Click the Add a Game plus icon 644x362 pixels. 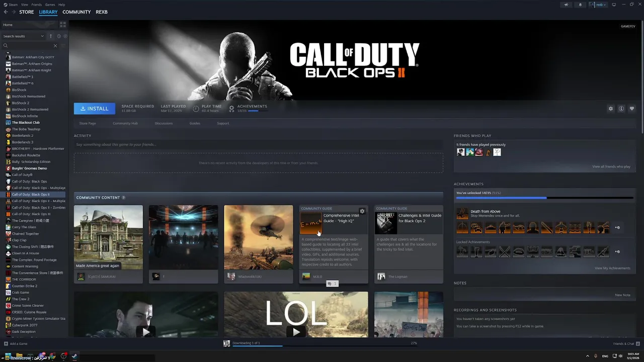(x=6, y=344)
